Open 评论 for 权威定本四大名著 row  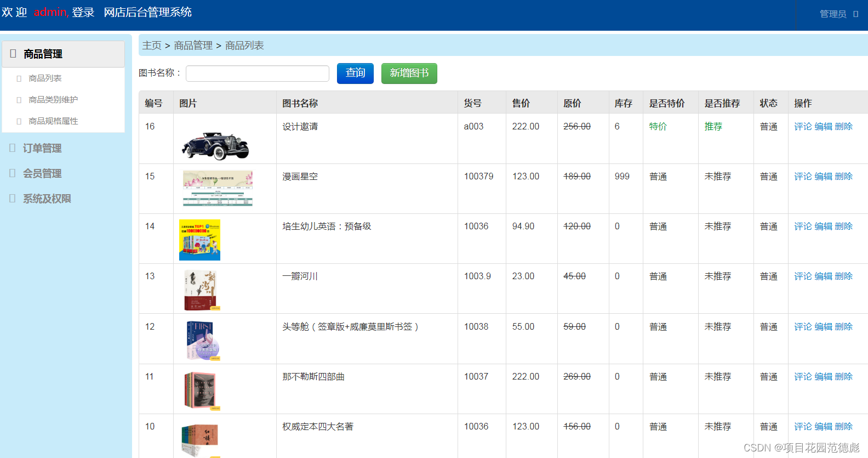[803, 427]
